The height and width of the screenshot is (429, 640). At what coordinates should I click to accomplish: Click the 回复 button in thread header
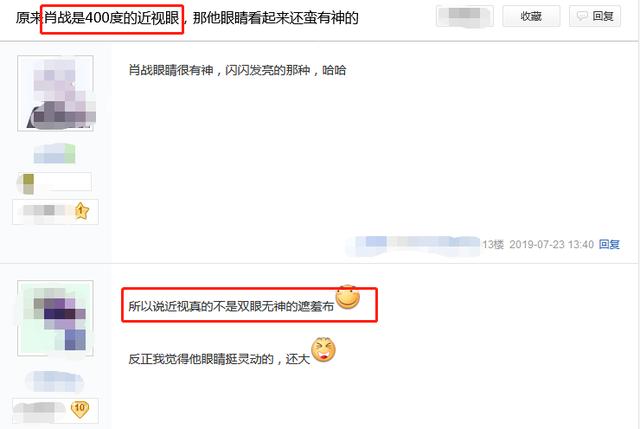click(595, 16)
